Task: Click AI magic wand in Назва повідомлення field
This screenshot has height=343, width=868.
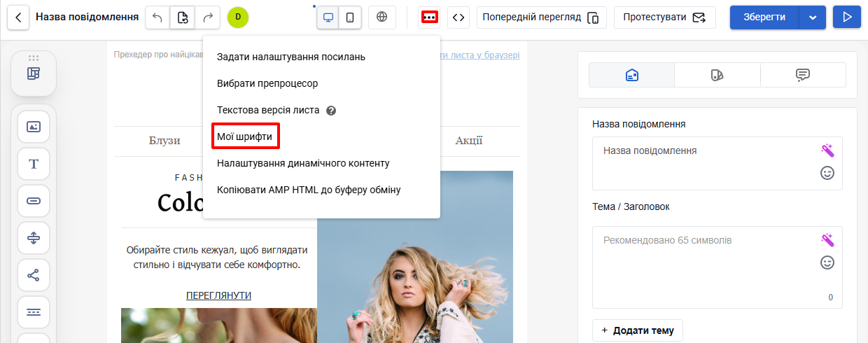Action: click(x=827, y=150)
